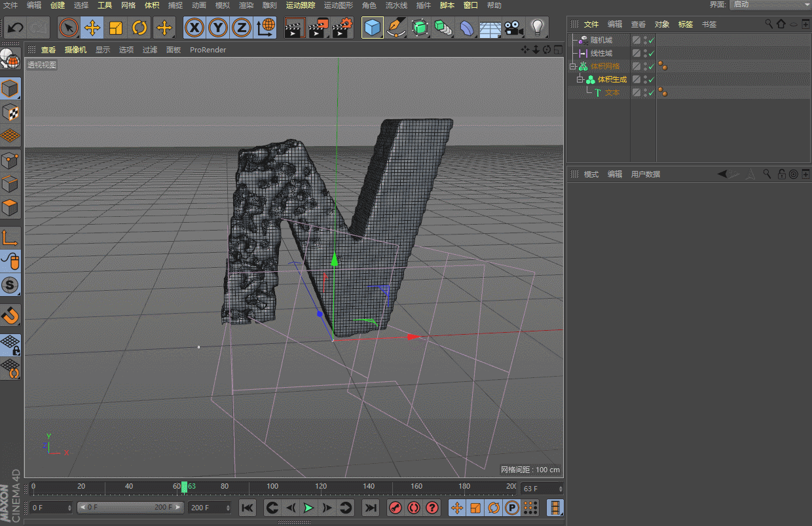
Task: Open the spline pen tool
Action: pos(396,28)
